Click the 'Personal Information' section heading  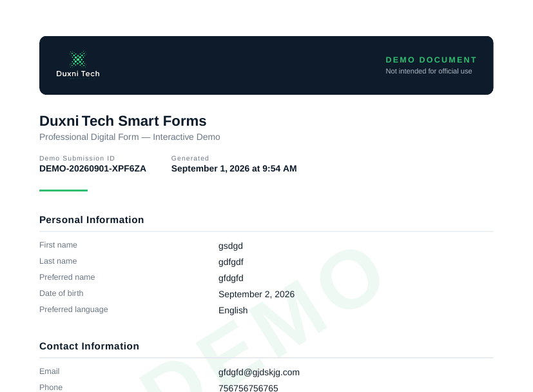(x=92, y=220)
